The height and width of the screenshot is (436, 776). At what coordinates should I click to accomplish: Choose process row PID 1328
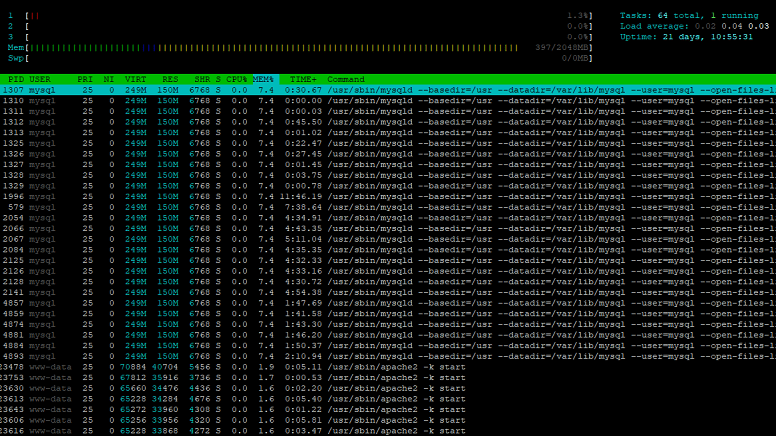click(388, 175)
